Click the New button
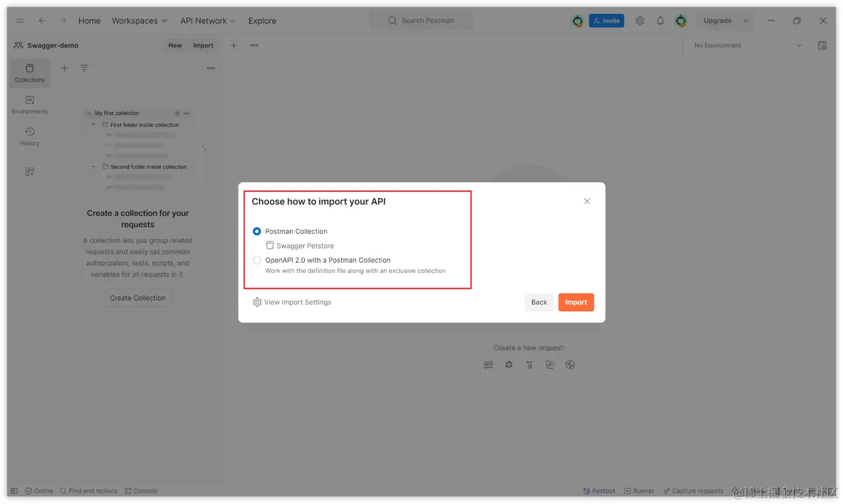 [x=175, y=45]
